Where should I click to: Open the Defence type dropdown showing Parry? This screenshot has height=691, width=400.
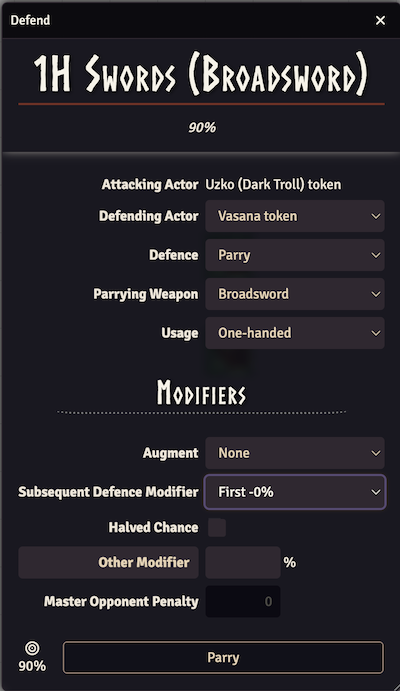click(295, 255)
